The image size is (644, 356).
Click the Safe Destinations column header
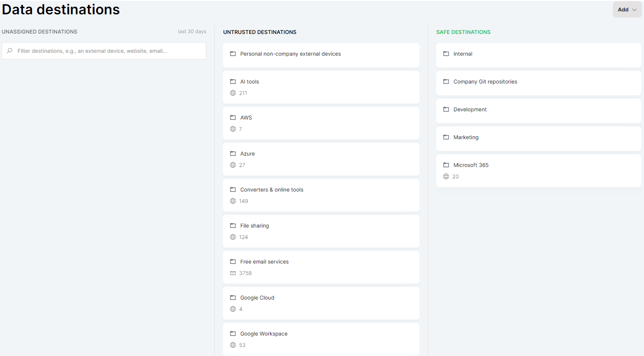point(463,32)
